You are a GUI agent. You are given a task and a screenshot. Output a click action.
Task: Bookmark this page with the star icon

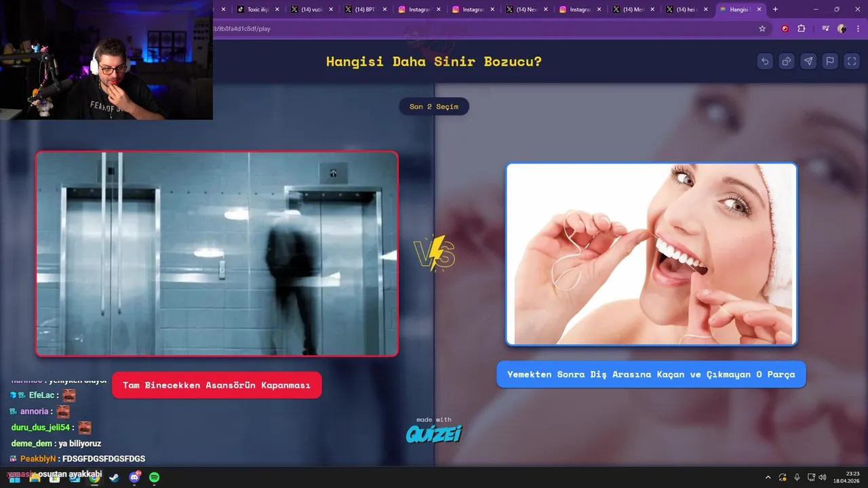[762, 28]
